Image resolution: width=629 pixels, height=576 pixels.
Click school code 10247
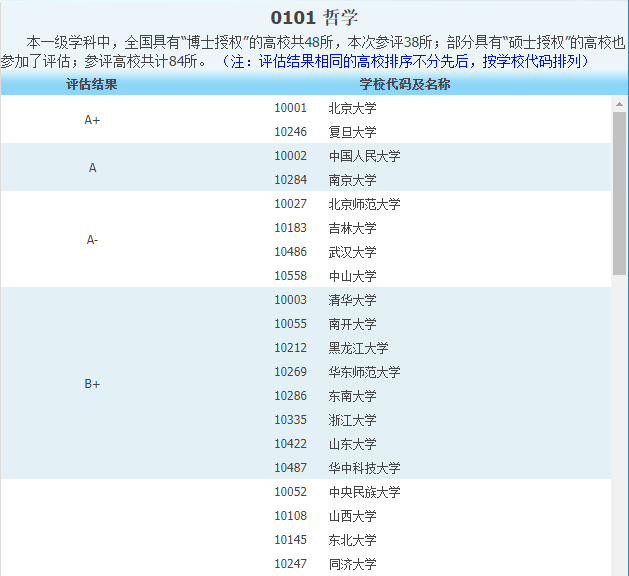click(x=290, y=564)
